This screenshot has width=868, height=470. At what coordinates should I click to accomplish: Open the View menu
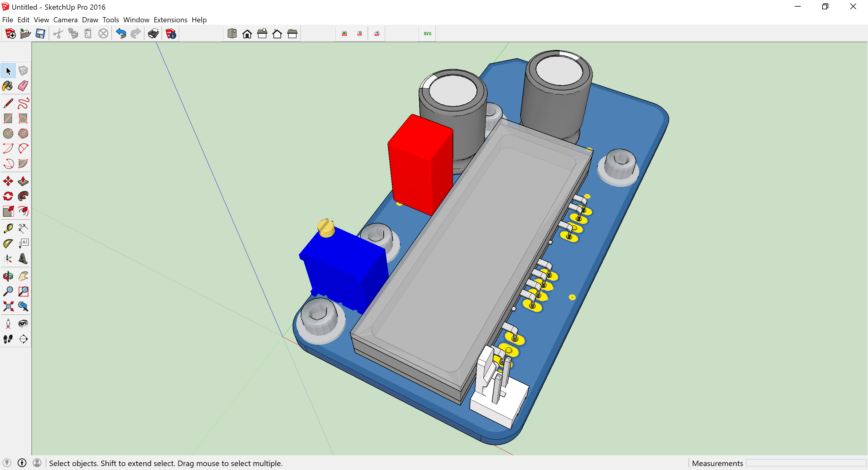[41, 20]
